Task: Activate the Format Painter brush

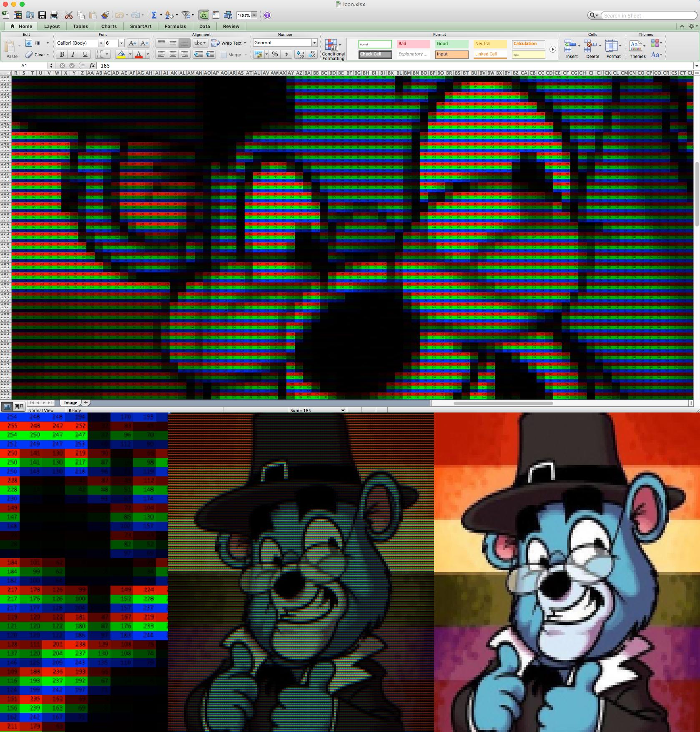Action: coord(105,15)
